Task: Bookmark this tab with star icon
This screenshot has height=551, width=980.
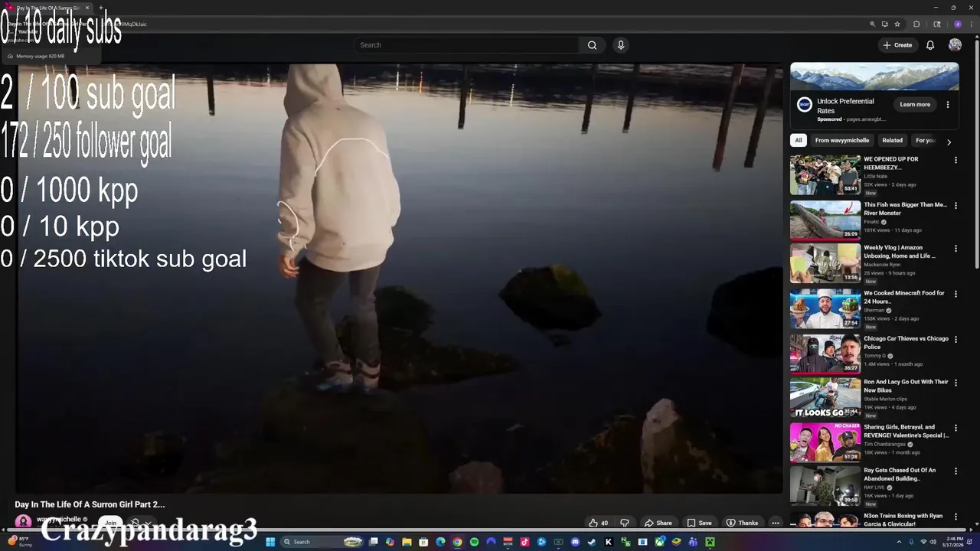Action: tap(897, 24)
